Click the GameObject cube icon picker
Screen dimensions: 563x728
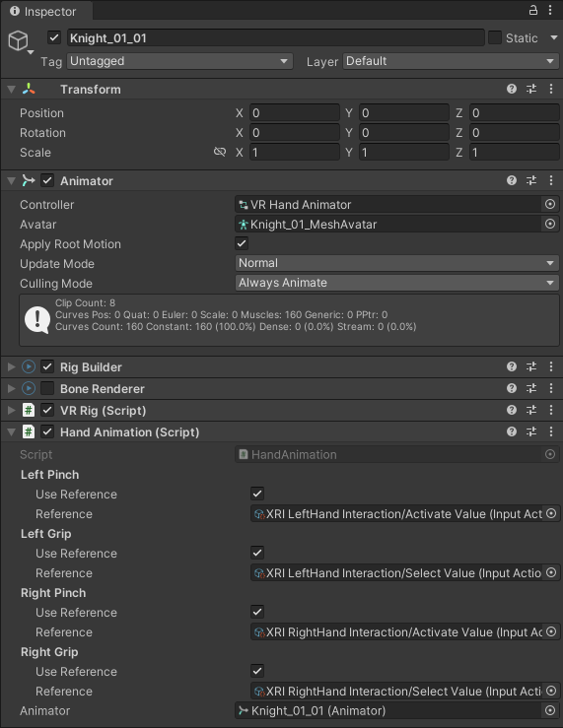coord(21,41)
